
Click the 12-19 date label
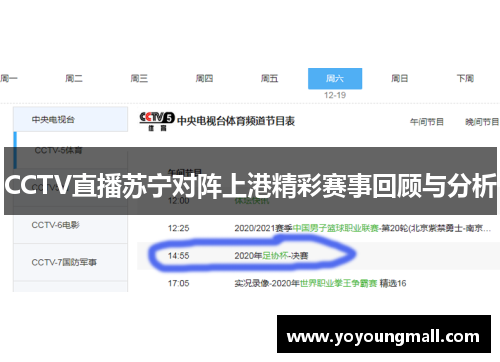point(335,95)
